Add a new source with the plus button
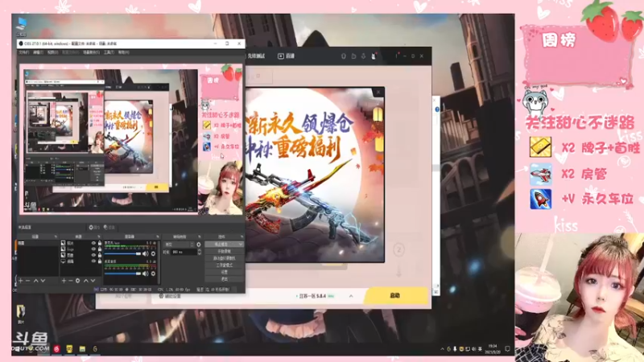This screenshot has height=362, width=644. pos(64,281)
